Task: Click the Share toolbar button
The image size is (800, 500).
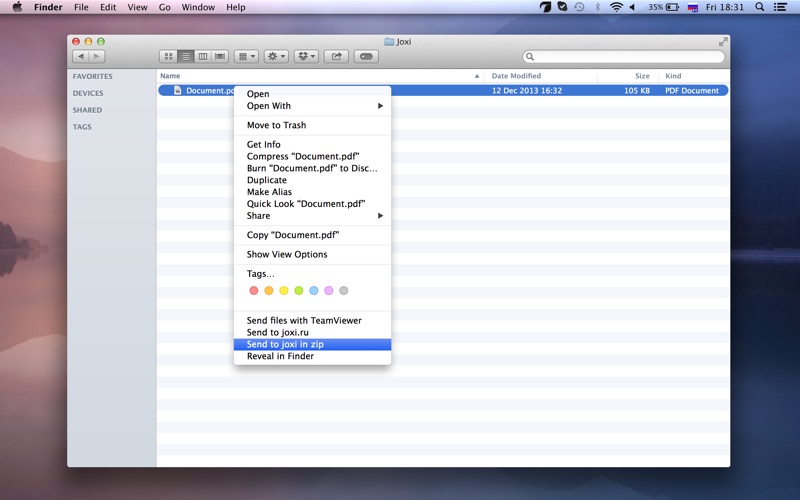Action: pyautogui.click(x=336, y=56)
